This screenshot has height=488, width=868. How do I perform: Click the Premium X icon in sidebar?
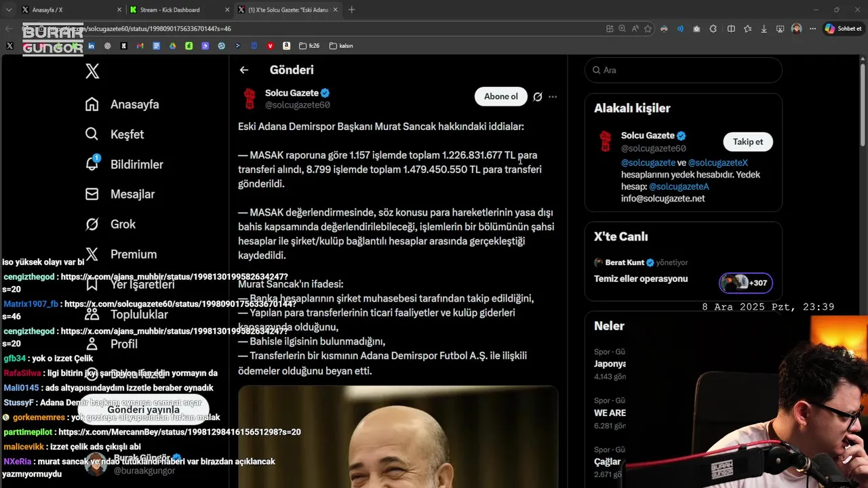coord(92,254)
